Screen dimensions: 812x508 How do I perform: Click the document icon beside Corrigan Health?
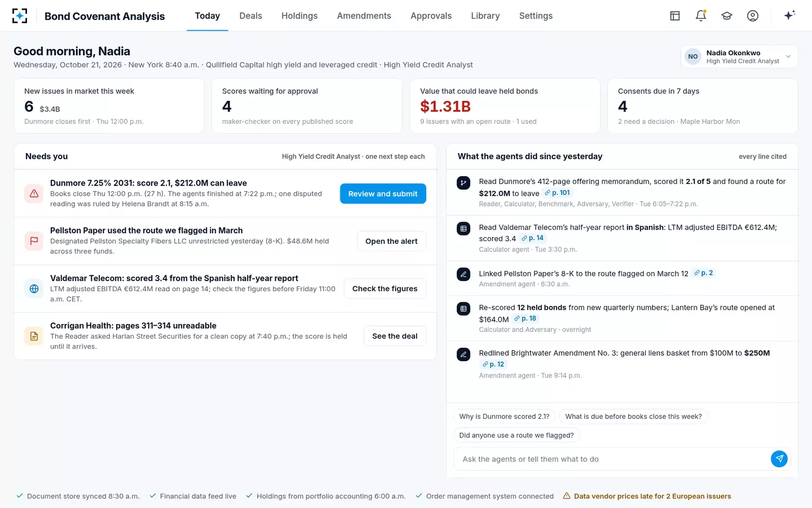click(x=34, y=336)
